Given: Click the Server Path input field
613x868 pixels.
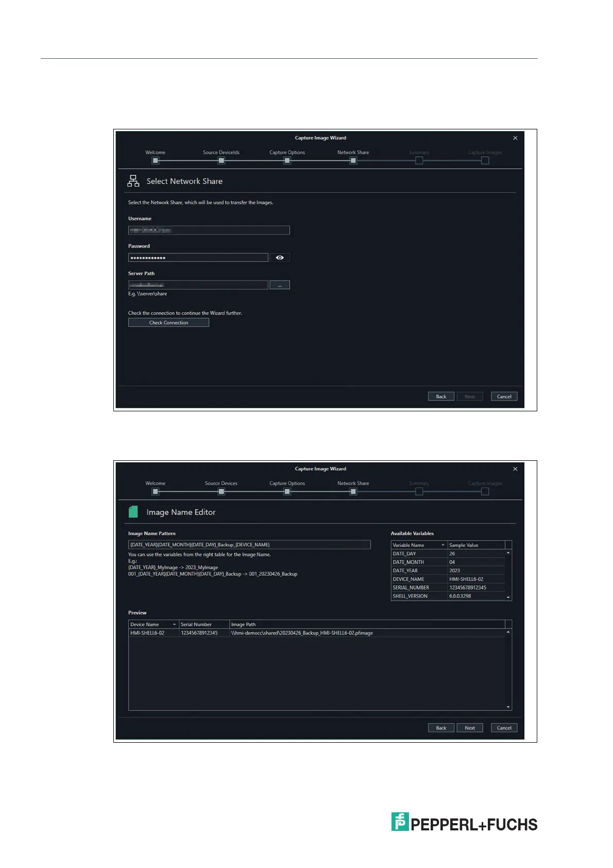Looking at the screenshot, I should coord(198,285).
